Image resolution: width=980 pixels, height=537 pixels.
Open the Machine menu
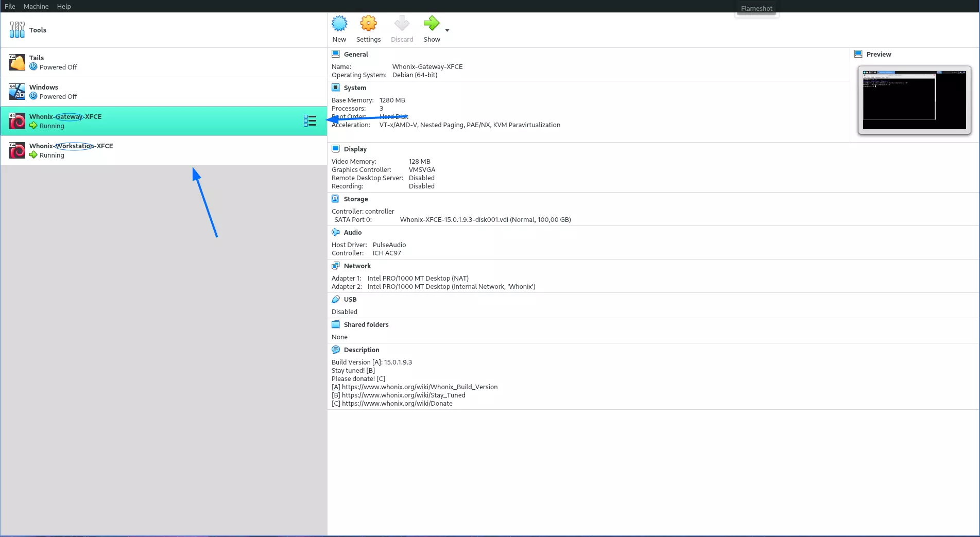pyautogui.click(x=36, y=6)
